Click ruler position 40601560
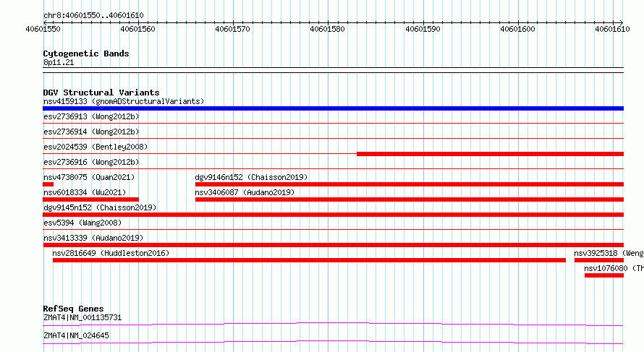 pyautogui.click(x=138, y=29)
